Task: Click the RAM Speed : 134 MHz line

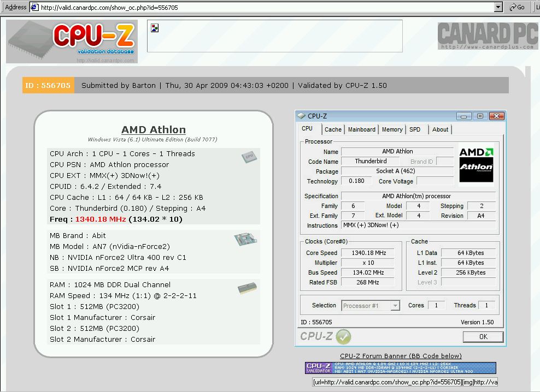Action: 123,295
